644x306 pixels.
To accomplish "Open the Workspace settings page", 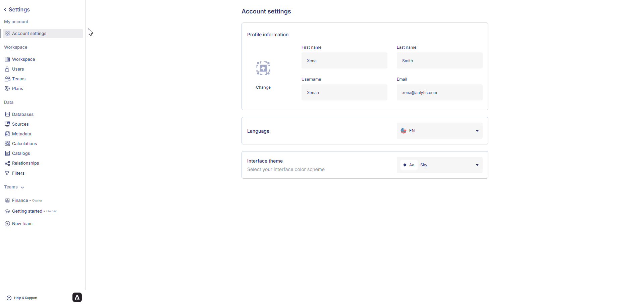I will click(x=23, y=59).
